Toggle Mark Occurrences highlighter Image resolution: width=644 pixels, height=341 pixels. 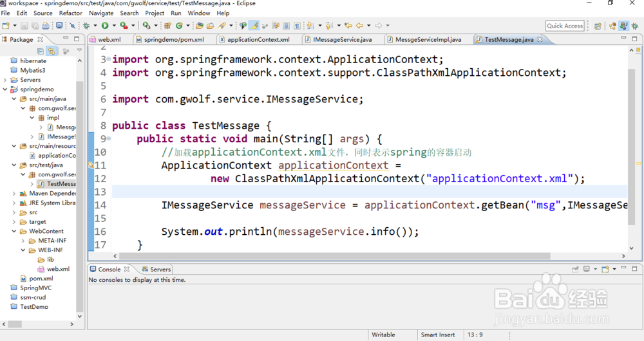254,26
